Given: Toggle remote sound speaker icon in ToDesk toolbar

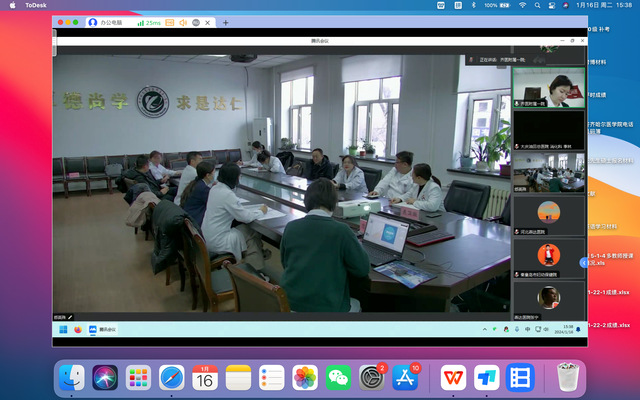Looking at the screenshot, I should [x=183, y=22].
